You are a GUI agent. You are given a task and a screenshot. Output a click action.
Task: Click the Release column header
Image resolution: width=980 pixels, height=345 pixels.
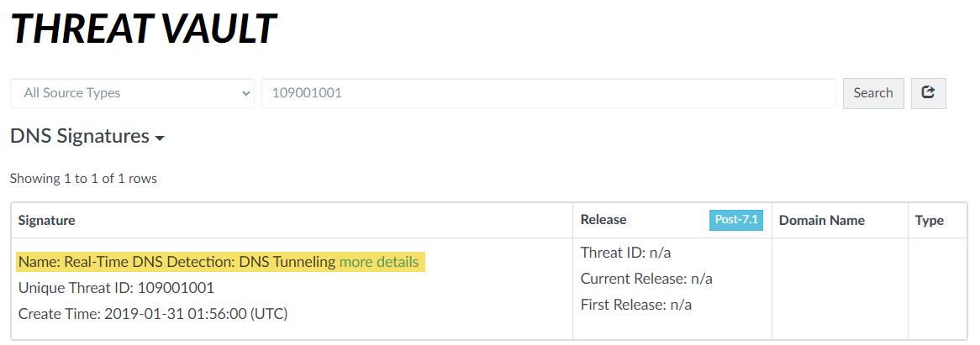coord(603,220)
